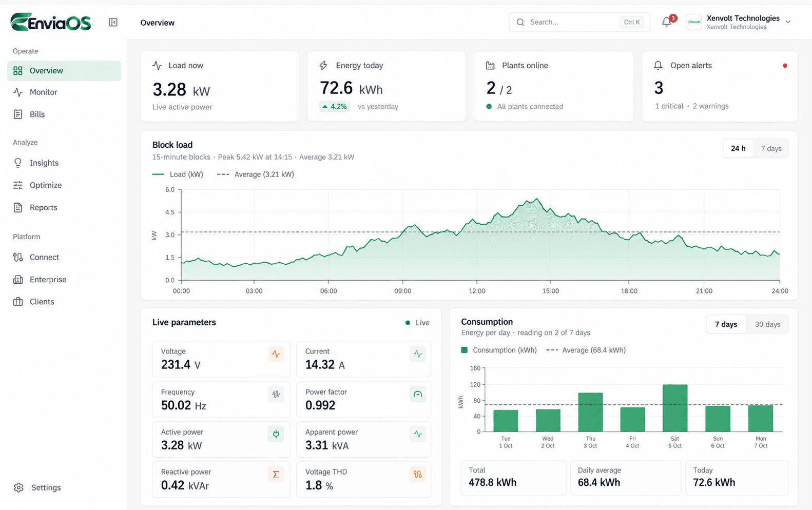The image size is (812, 510).
Task: Click the Voltage parameter waveform icon
Action: (276, 354)
